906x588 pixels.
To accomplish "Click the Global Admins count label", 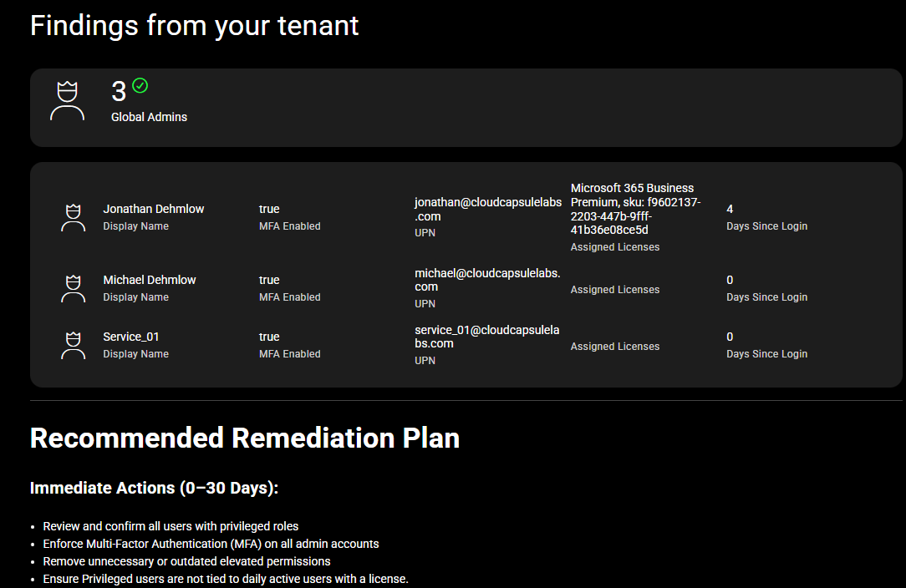I will [149, 117].
